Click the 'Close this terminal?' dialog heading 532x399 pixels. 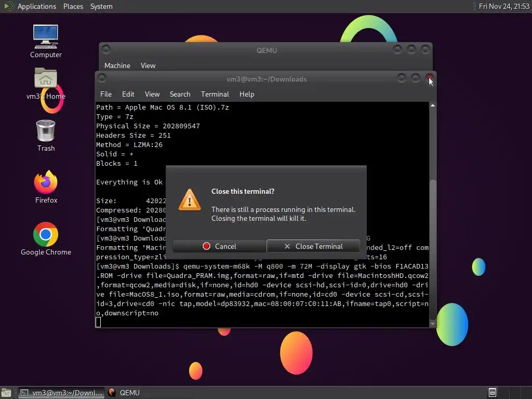tap(243, 191)
